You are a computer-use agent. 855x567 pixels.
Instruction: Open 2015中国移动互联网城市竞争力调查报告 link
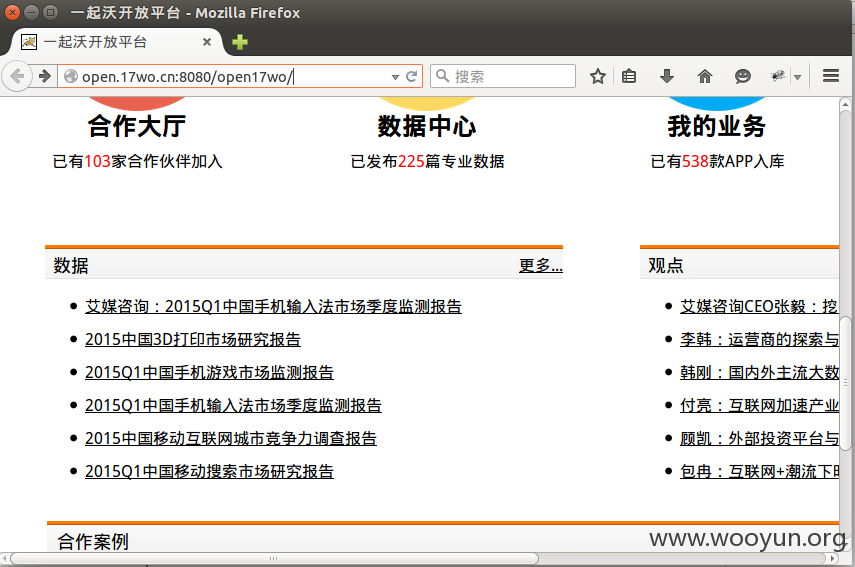click(231, 438)
